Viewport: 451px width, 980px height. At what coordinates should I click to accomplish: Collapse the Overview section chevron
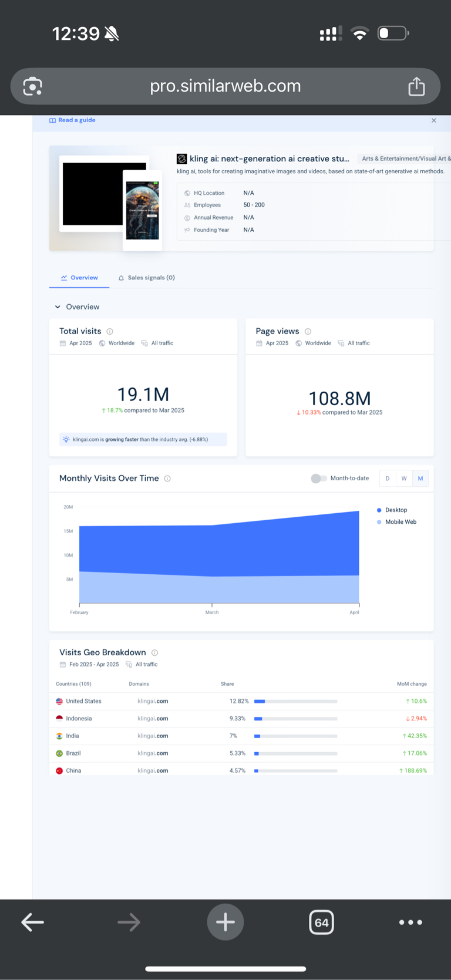click(58, 307)
